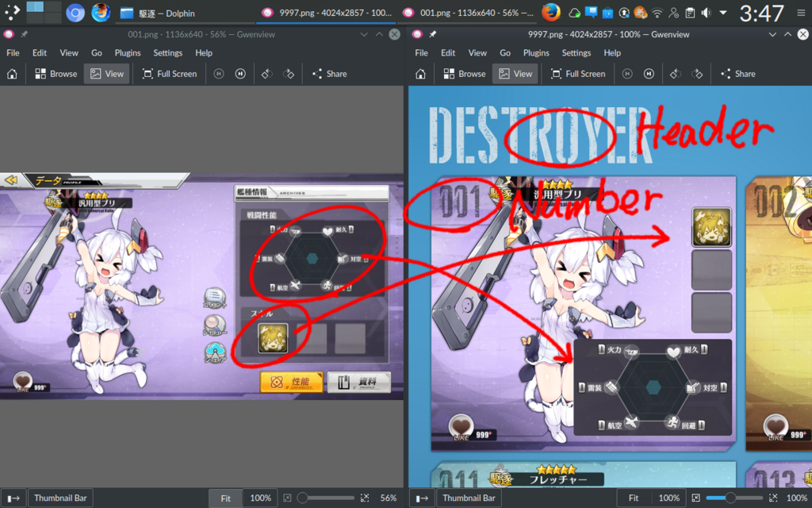The width and height of the screenshot is (812, 508).
Task: Toggle View mode in 001.png window
Action: point(107,74)
